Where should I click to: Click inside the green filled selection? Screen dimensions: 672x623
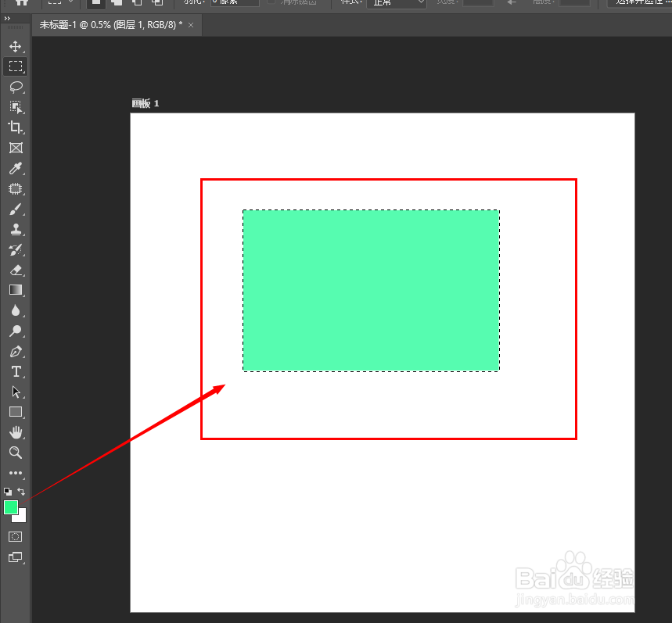click(371, 290)
